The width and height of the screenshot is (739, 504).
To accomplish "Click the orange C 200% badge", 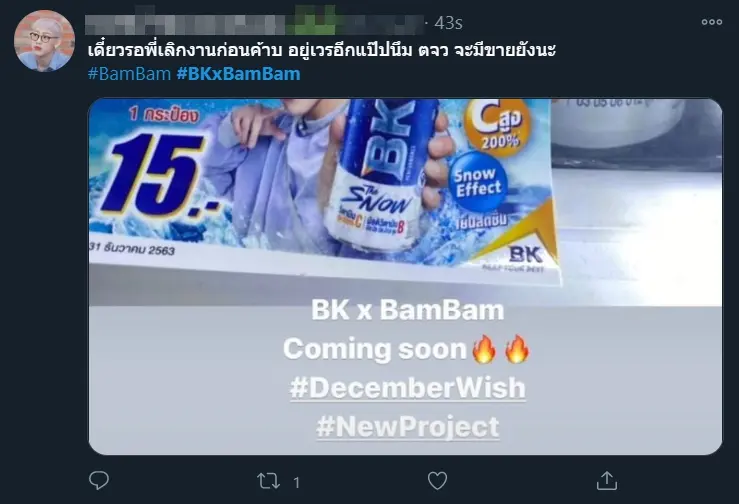I will [497, 125].
